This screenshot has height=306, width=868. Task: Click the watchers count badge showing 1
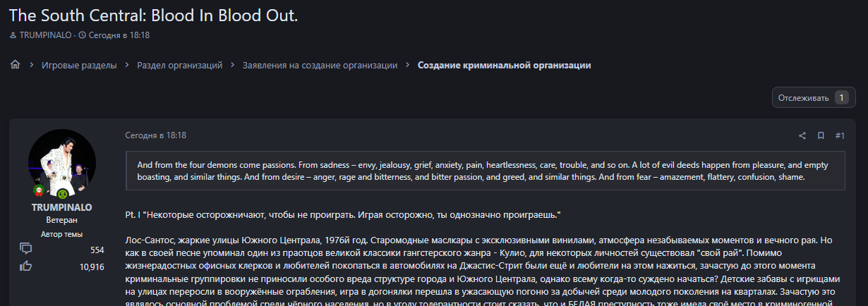[840, 98]
